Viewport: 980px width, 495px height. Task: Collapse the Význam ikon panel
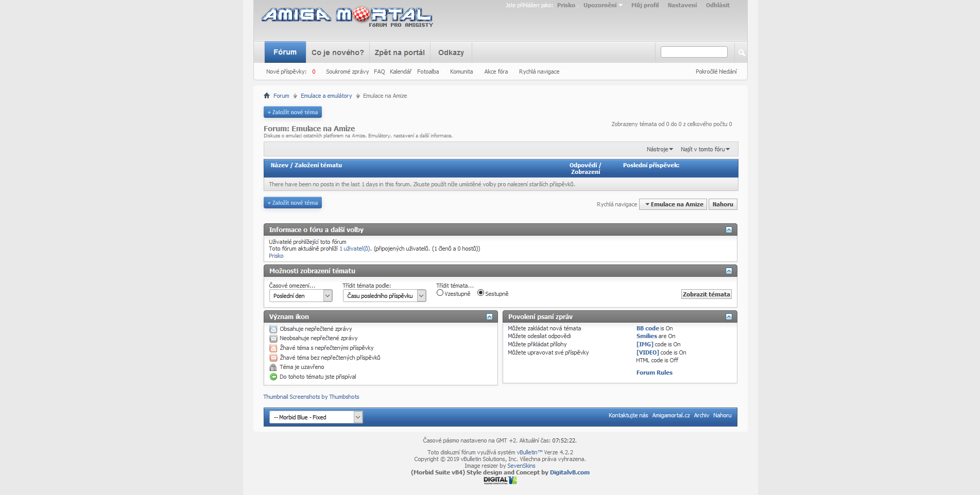[489, 317]
